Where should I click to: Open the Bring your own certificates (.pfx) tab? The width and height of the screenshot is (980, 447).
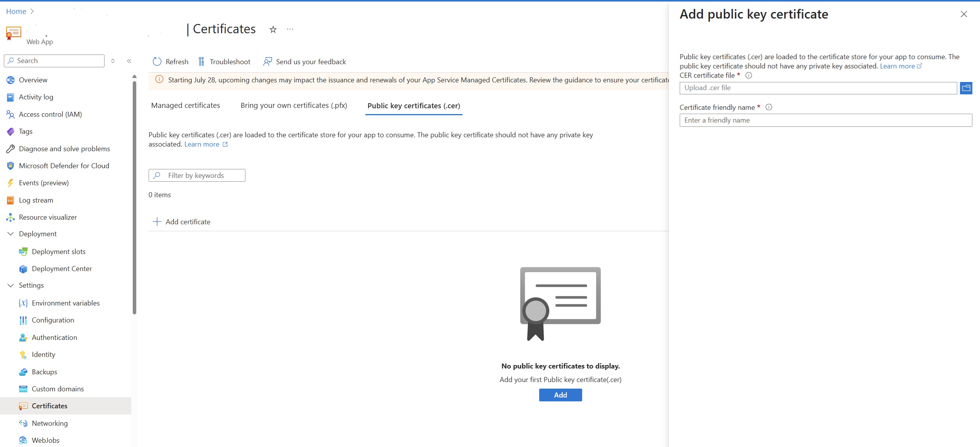click(x=293, y=105)
